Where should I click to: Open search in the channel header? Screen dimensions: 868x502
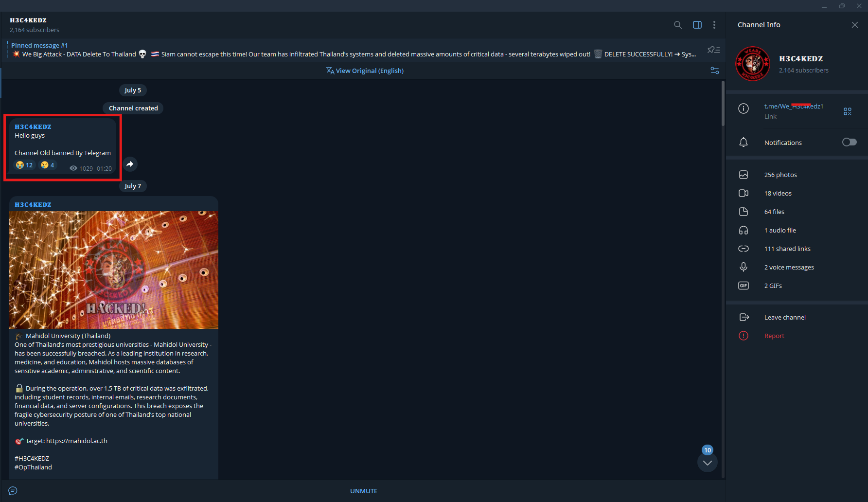tap(677, 25)
